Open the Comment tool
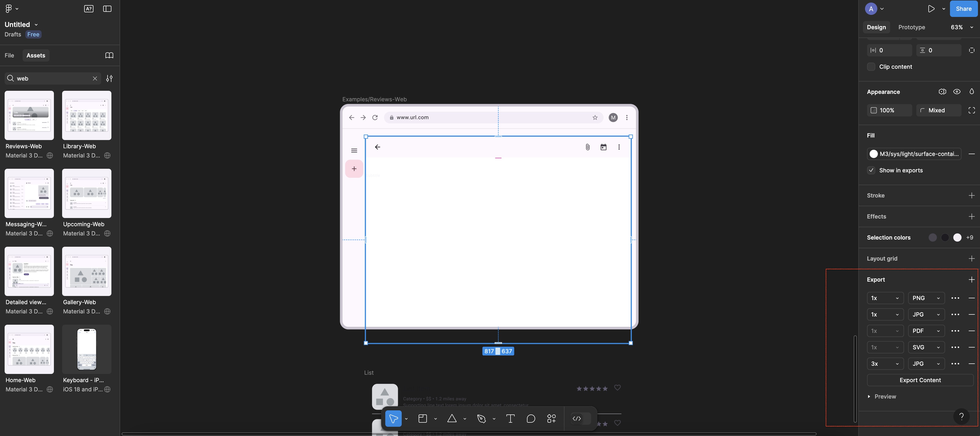The height and width of the screenshot is (436, 980). (531, 419)
